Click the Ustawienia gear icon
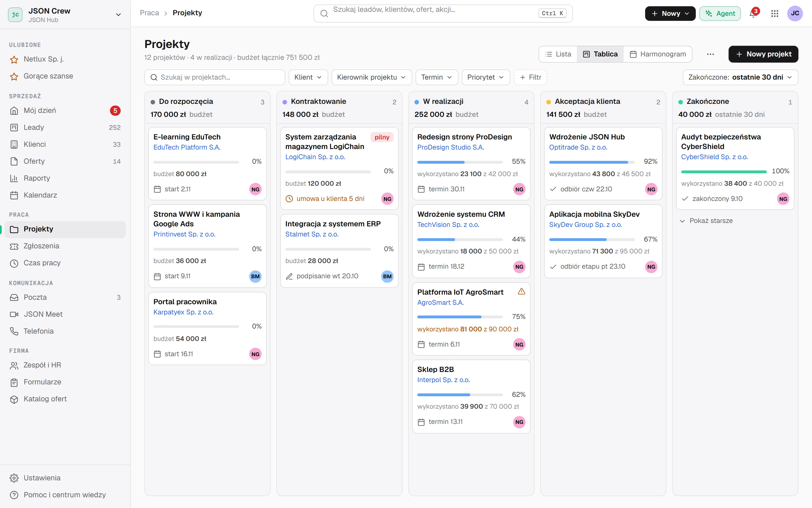The width and height of the screenshot is (812, 508). coord(14,478)
